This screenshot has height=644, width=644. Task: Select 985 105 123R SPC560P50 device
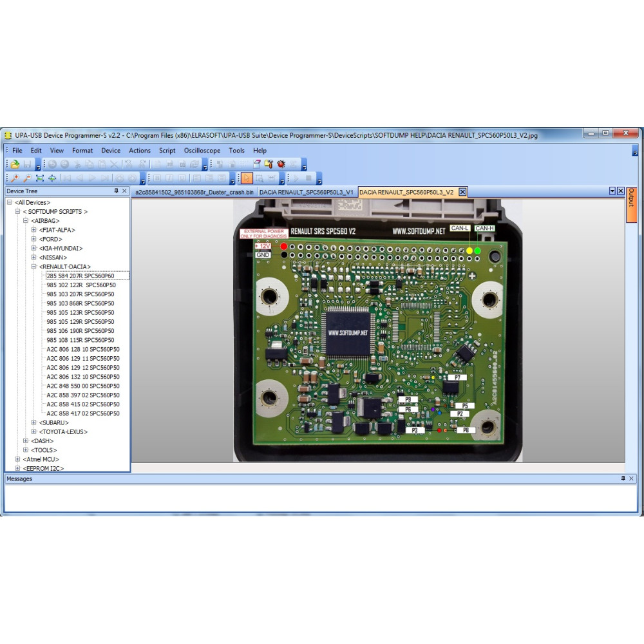[80, 312]
